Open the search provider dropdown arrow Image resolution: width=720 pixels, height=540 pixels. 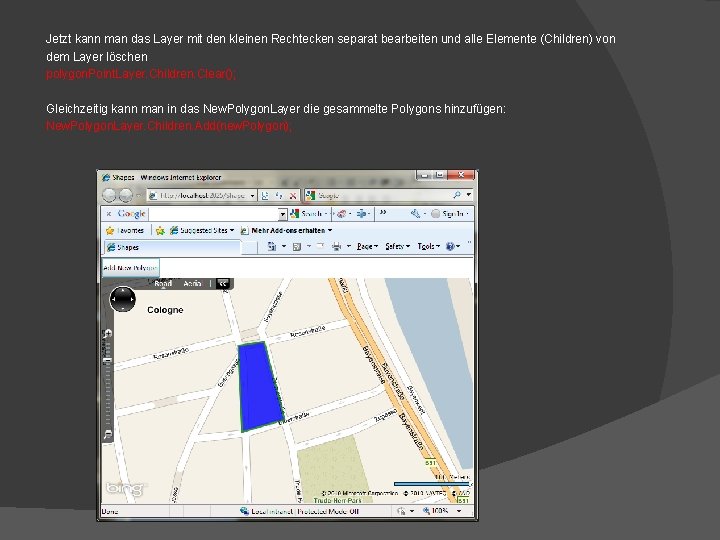(468, 195)
